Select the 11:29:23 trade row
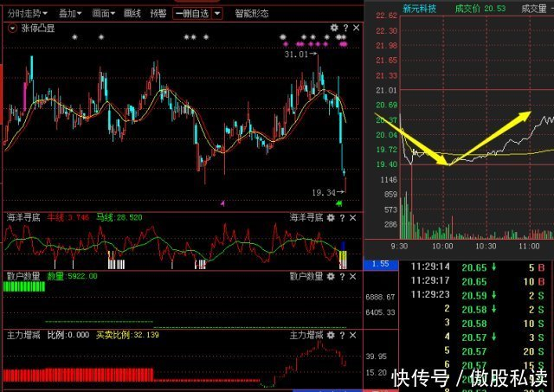 (477, 295)
